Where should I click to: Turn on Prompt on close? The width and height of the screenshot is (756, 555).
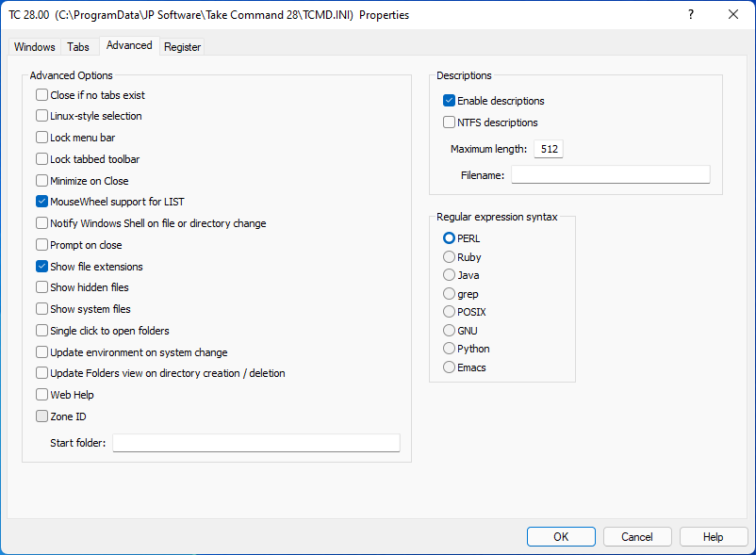point(41,245)
